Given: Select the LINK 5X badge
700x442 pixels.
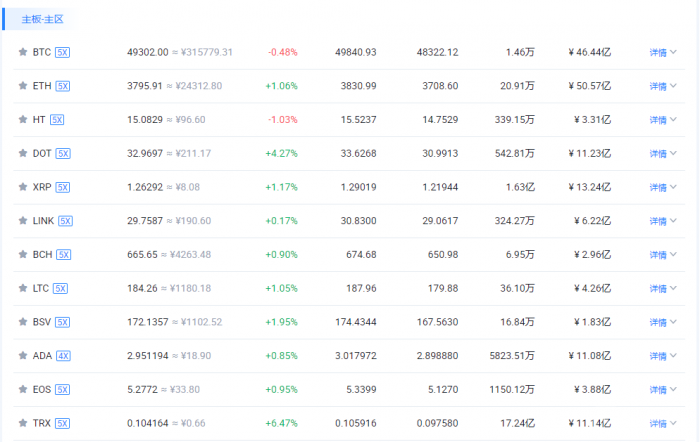Looking at the screenshot, I should coord(66,221).
